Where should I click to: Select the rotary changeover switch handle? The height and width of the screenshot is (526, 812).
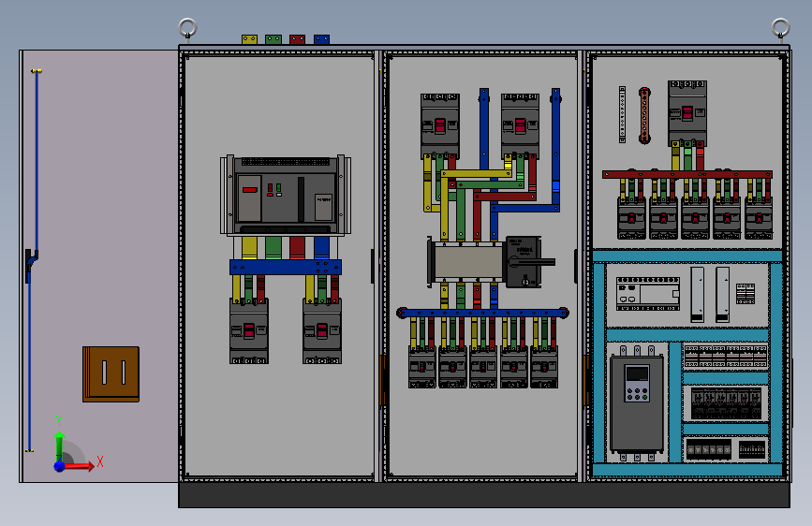point(534,262)
